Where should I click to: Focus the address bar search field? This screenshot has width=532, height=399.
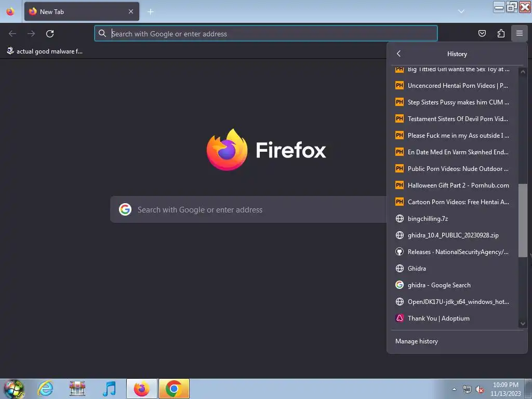pyautogui.click(x=265, y=34)
